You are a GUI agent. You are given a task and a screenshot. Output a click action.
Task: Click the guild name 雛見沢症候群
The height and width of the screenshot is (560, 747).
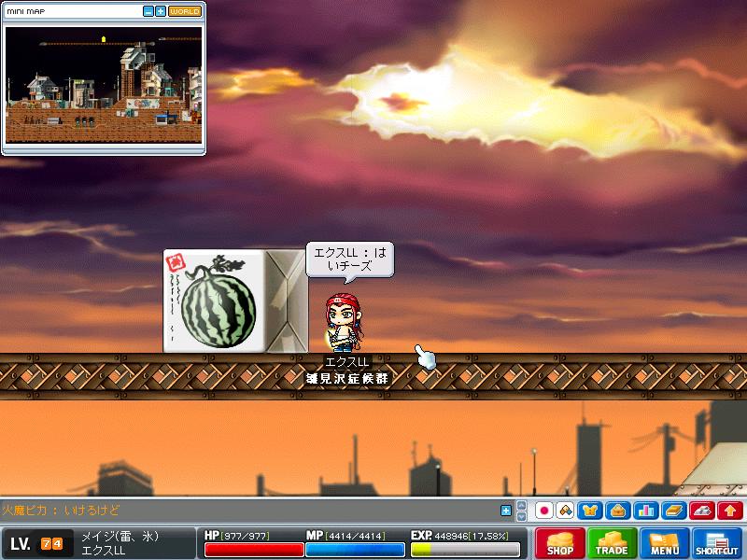click(346, 379)
